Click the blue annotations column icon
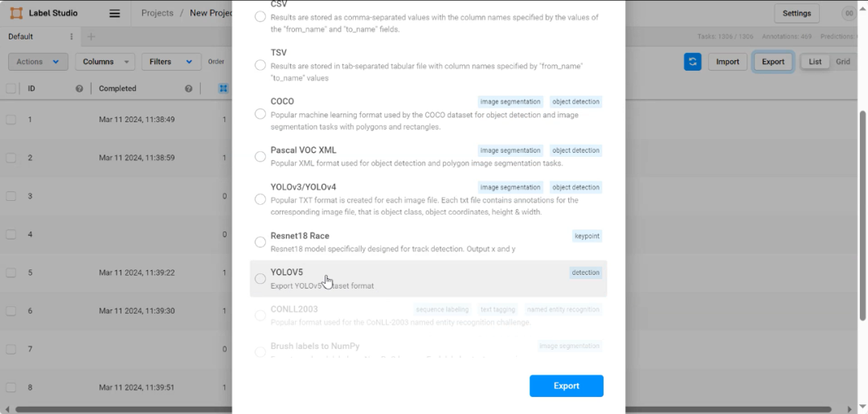The image size is (868, 414). point(223,88)
